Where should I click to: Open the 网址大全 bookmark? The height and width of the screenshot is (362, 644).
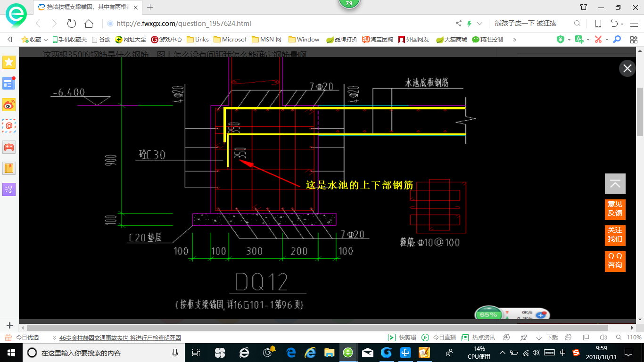point(131,40)
